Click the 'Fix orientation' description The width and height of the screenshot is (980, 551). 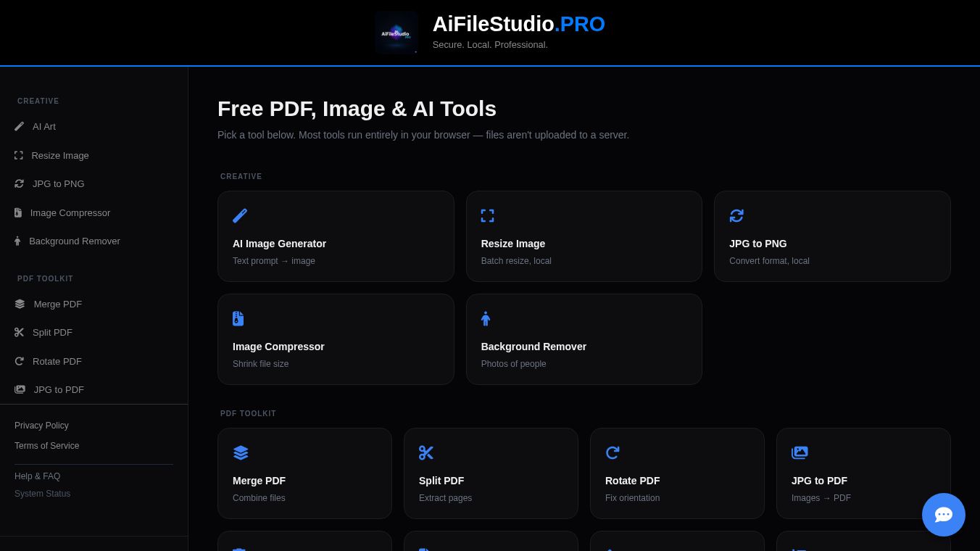[x=633, y=498]
